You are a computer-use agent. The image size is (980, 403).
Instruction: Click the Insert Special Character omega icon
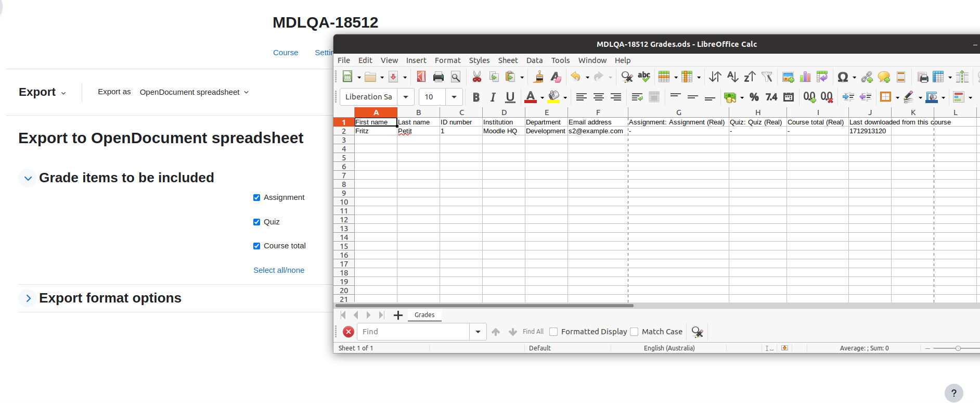(843, 77)
